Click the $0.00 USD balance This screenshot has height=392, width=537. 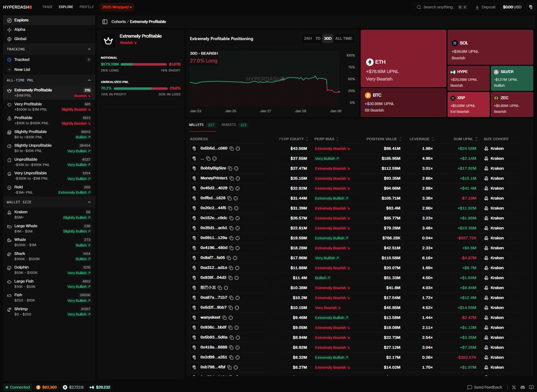coord(512,7)
